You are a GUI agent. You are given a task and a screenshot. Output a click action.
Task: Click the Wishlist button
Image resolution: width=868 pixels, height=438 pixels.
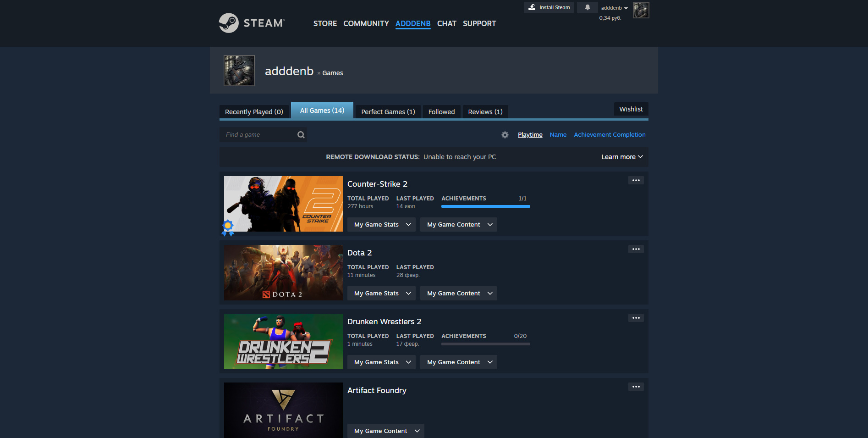click(631, 109)
